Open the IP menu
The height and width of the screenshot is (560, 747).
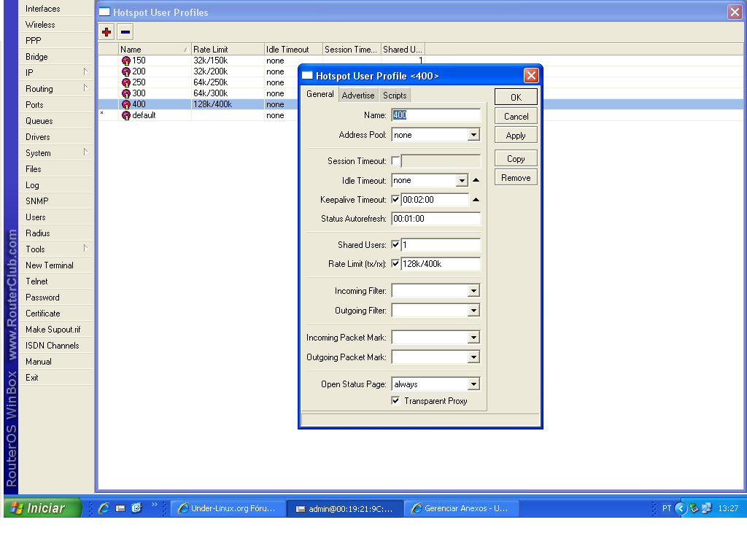(x=56, y=72)
